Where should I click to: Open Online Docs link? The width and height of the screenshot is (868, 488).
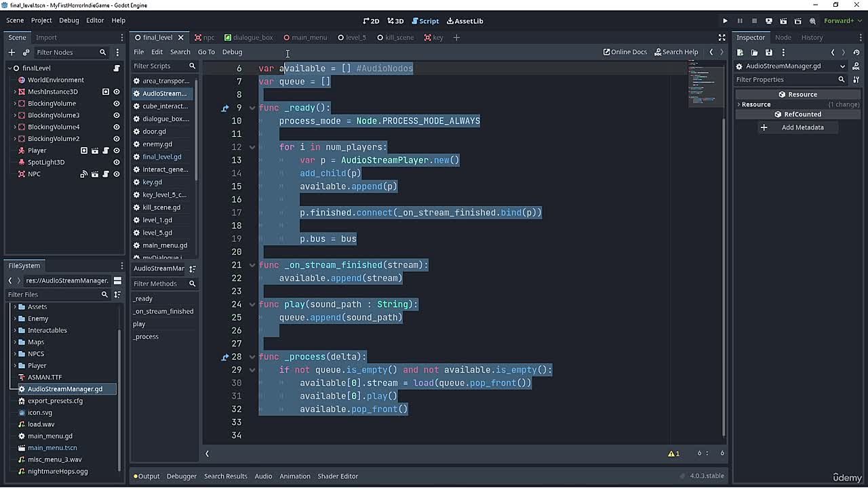[625, 52]
